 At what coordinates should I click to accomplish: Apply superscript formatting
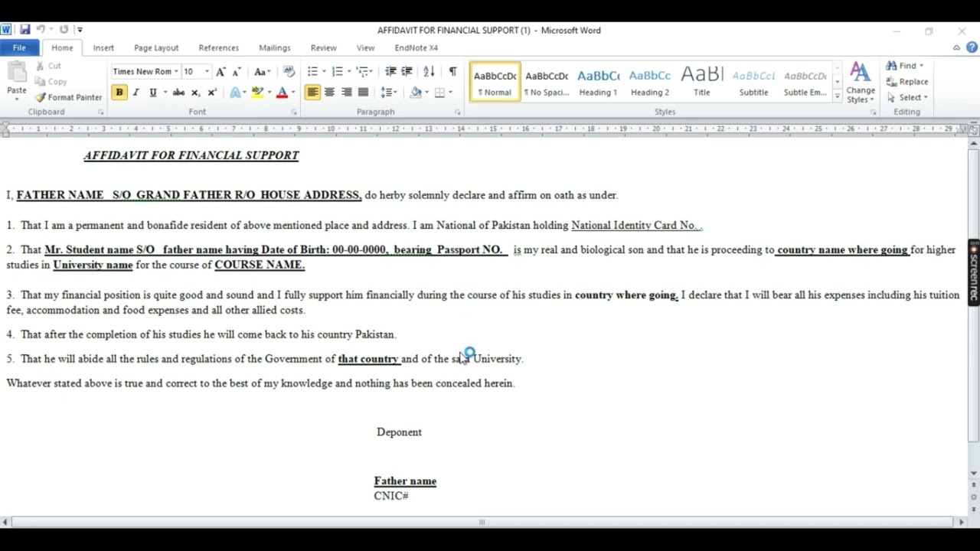coord(212,93)
